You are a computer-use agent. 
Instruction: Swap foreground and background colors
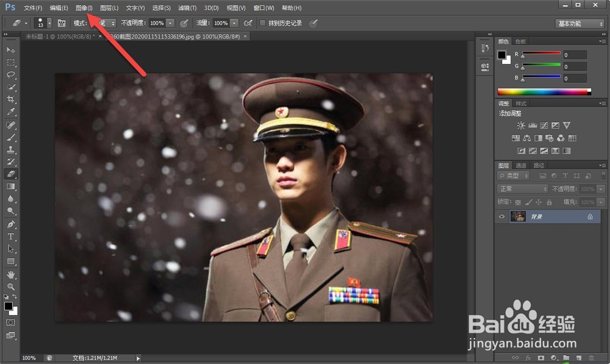[x=15, y=296]
